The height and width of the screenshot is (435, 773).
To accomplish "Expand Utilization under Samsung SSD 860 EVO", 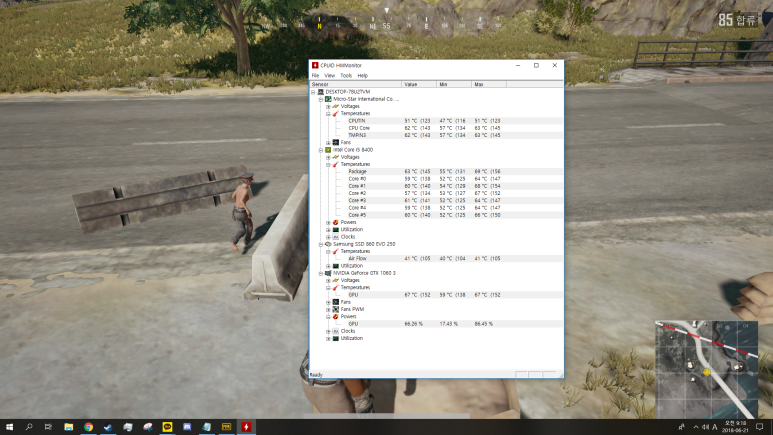I will coord(327,265).
